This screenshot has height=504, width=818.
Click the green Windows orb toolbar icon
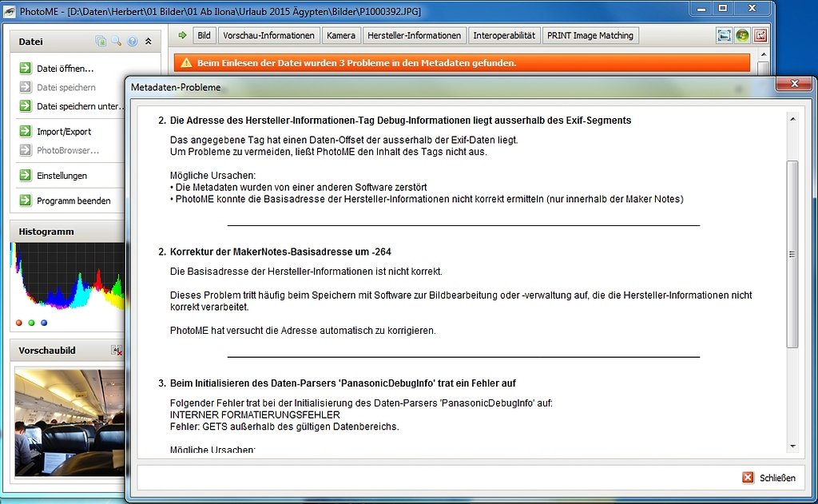(x=742, y=35)
